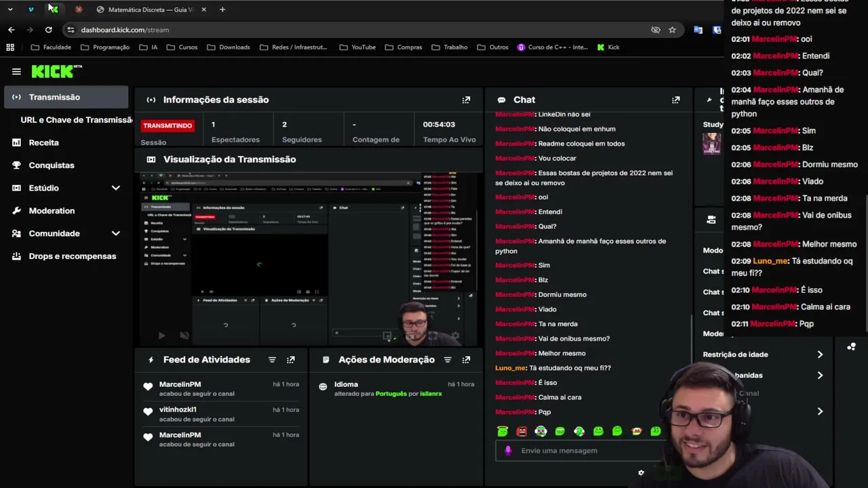Viewport: 868px width, 488px height.
Task: Open chat settings gear below message box
Action: pyautogui.click(x=641, y=472)
